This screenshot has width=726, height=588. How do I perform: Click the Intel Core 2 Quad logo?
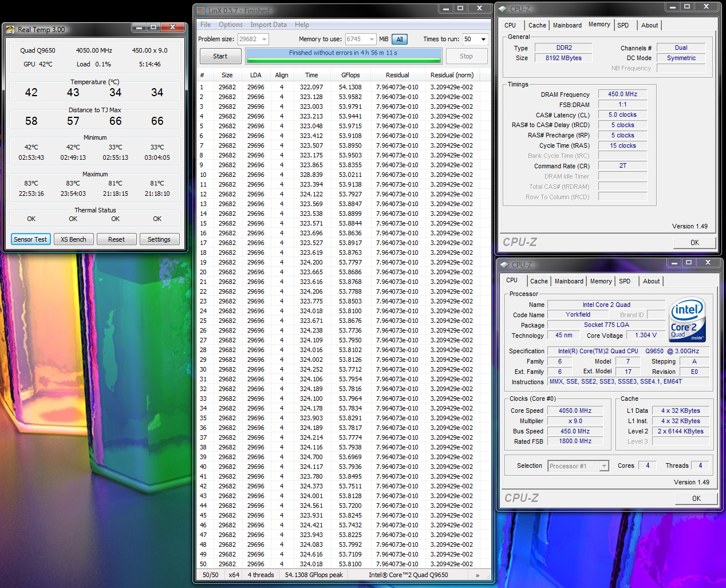click(688, 319)
